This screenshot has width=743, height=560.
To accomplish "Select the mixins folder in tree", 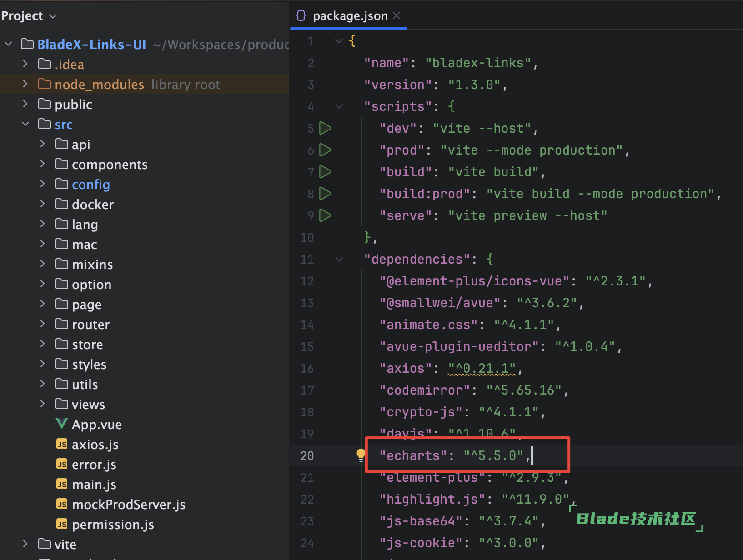I will (x=92, y=265).
